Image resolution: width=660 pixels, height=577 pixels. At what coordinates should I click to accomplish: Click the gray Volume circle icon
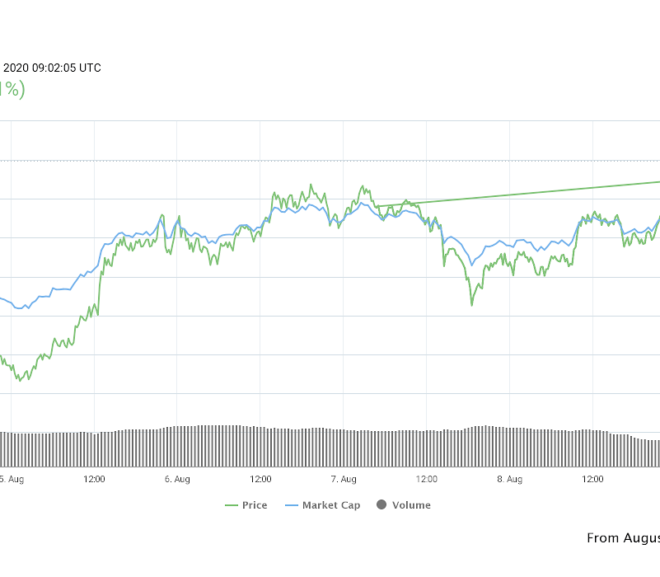coord(381,505)
